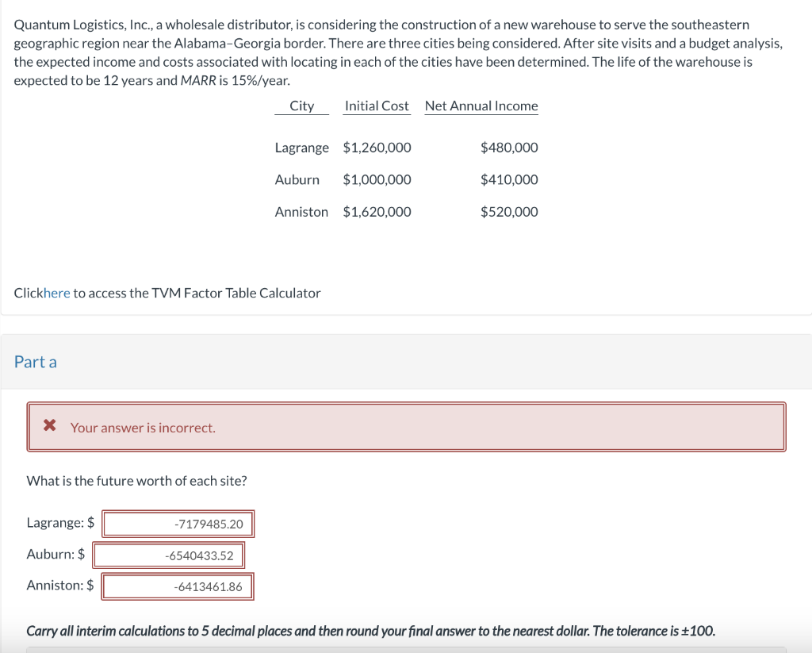The image size is (812, 653).
Task: Click the incorrect answer notification banner
Action: coord(406,426)
